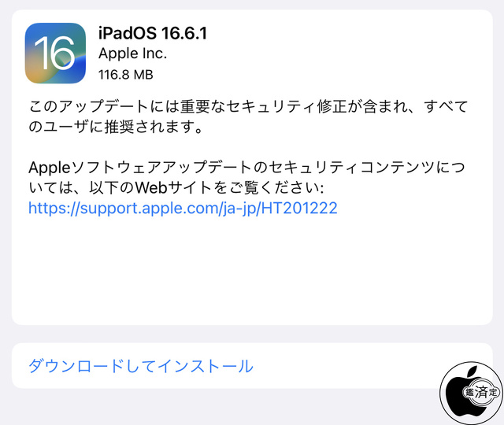The height and width of the screenshot is (425, 504).
Task: Tap ダウンロードしてインストール to start update
Action: [x=141, y=366]
